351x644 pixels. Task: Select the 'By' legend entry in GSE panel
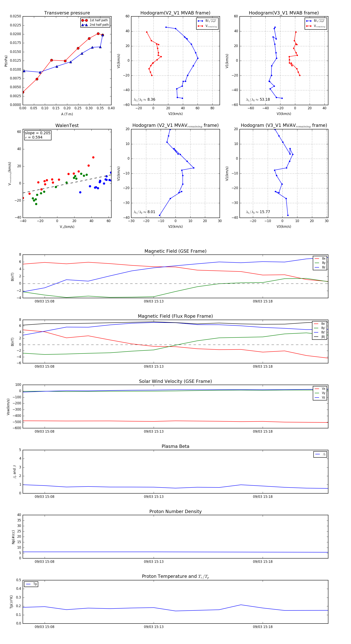(x=320, y=263)
